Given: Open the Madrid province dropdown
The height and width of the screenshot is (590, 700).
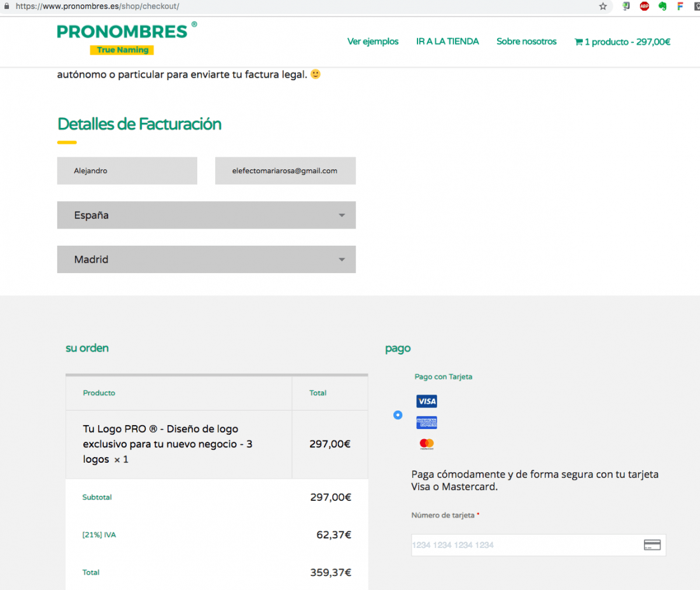Looking at the screenshot, I should [x=206, y=259].
